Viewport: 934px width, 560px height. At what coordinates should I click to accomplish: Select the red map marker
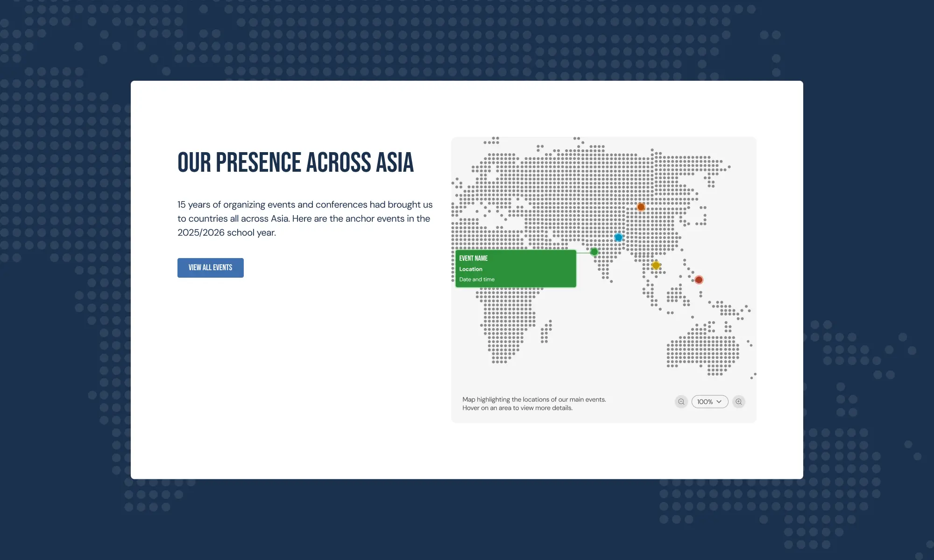(x=699, y=280)
